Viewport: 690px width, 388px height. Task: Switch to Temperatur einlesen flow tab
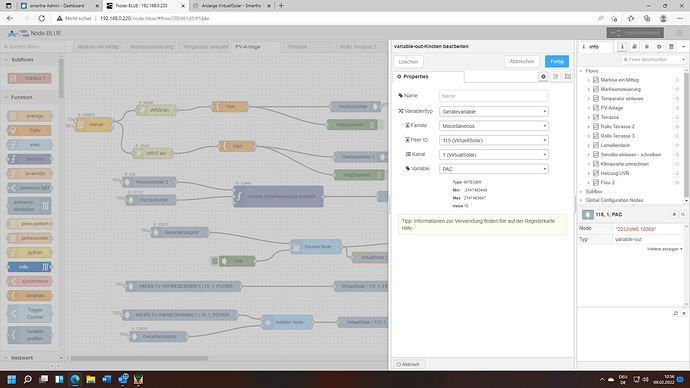click(x=205, y=47)
